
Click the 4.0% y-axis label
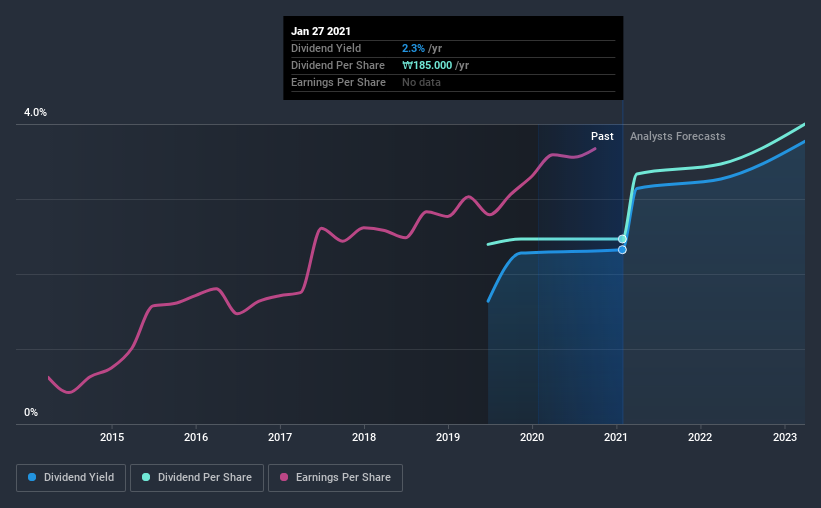[x=35, y=113]
